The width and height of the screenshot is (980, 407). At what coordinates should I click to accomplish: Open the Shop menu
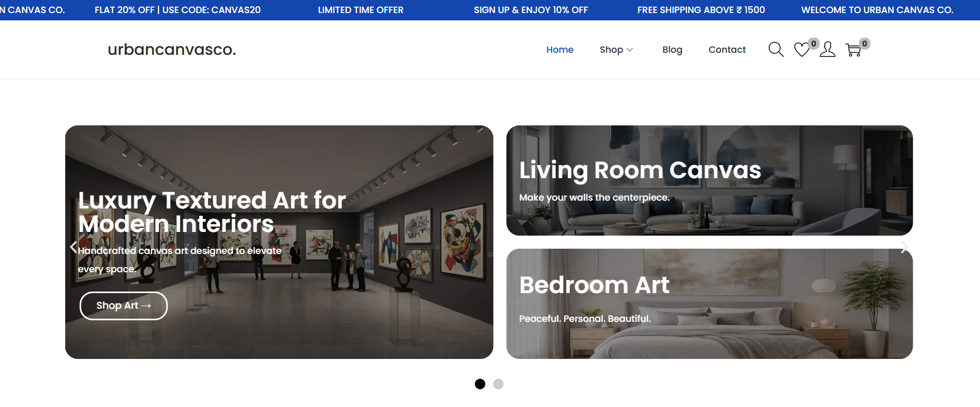(x=612, y=50)
